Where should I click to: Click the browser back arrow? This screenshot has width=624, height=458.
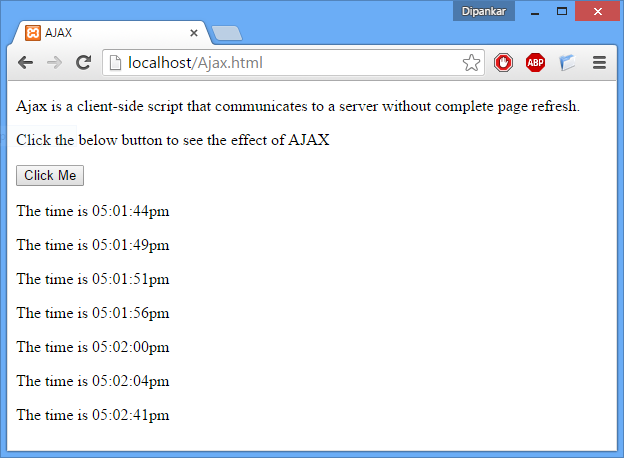point(25,62)
